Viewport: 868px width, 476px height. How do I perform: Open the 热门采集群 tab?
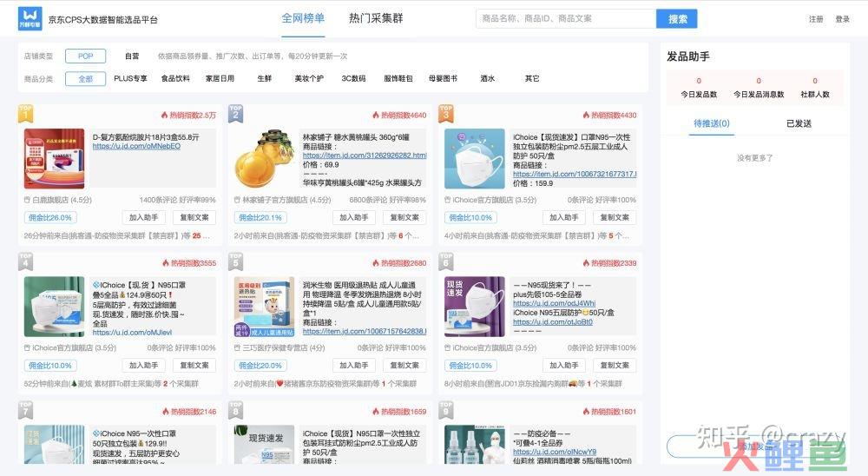(376, 18)
